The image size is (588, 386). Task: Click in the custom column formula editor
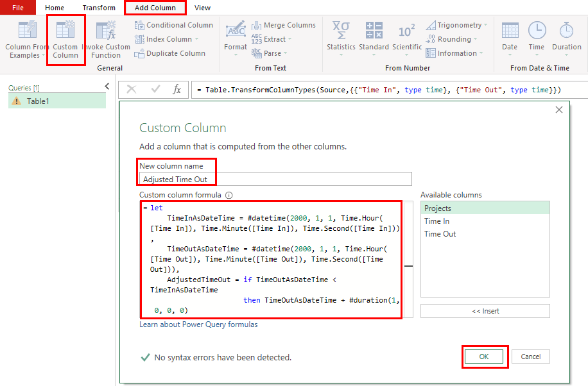(271, 259)
